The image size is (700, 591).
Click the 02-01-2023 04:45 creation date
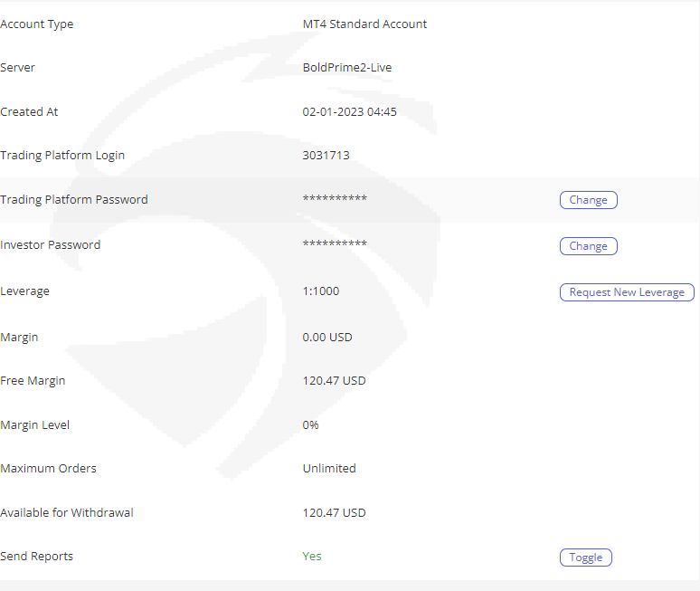[x=349, y=112]
